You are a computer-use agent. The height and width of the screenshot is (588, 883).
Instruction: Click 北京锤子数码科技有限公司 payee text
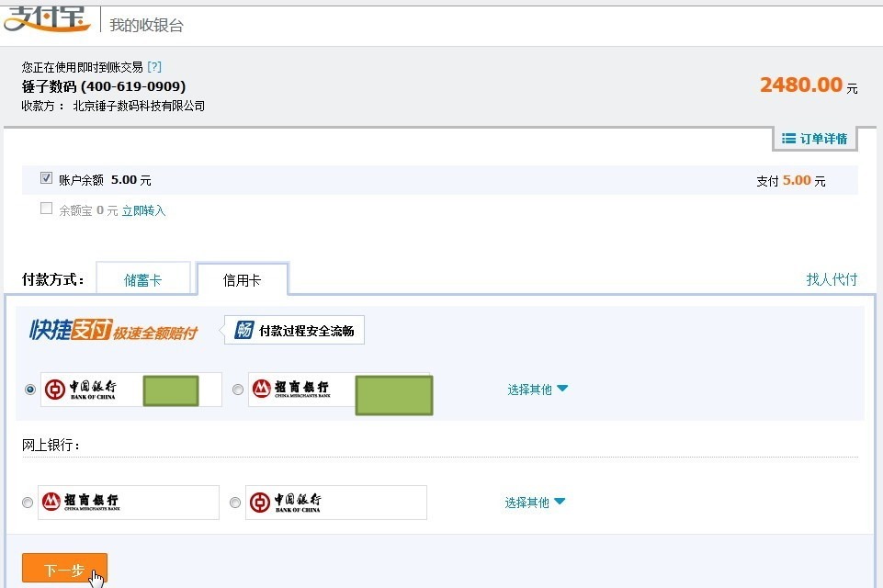tap(139, 106)
